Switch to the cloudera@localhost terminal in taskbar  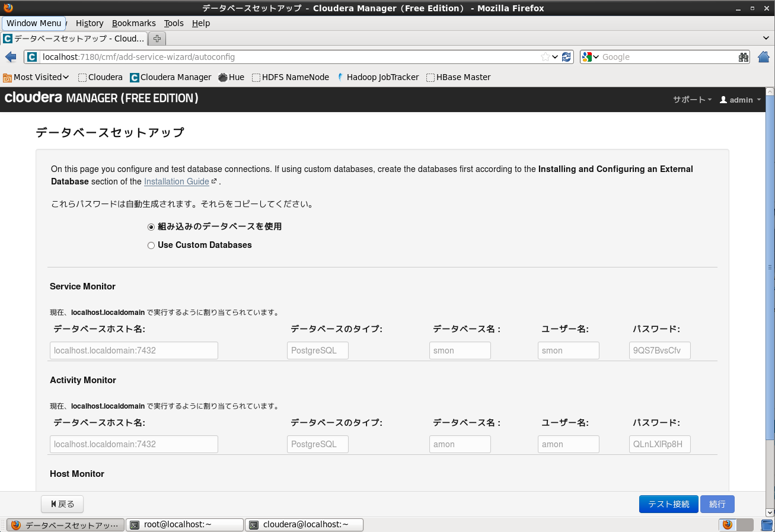point(304,525)
